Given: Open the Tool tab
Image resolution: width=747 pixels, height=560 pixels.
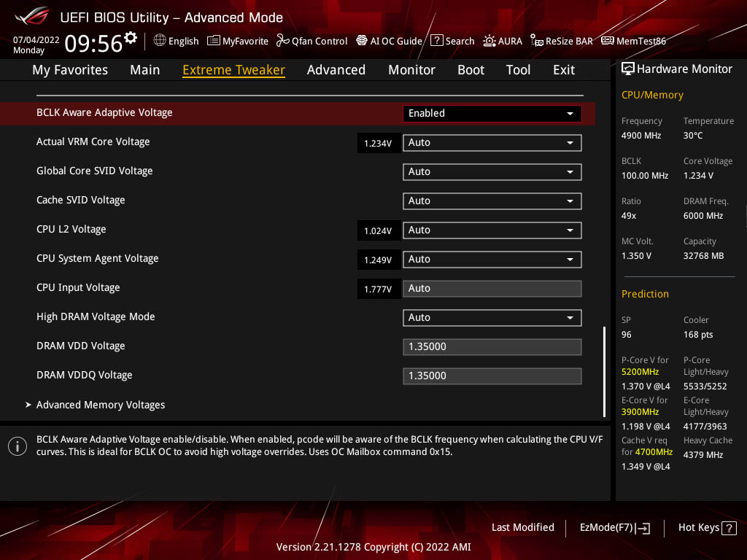Looking at the screenshot, I should [518, 70].
